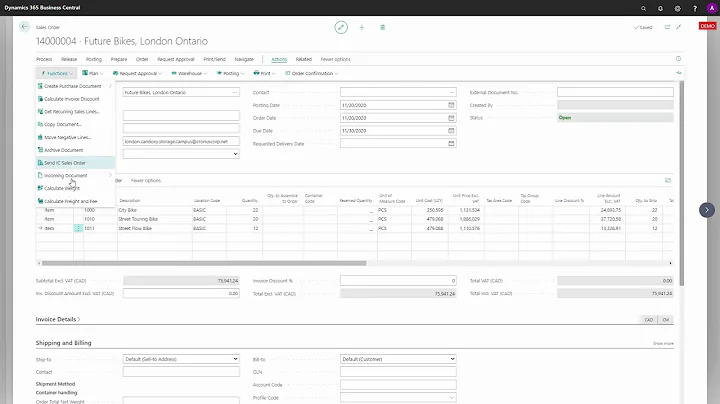
Task: Maximize the lines section
Action: point(668,180)
